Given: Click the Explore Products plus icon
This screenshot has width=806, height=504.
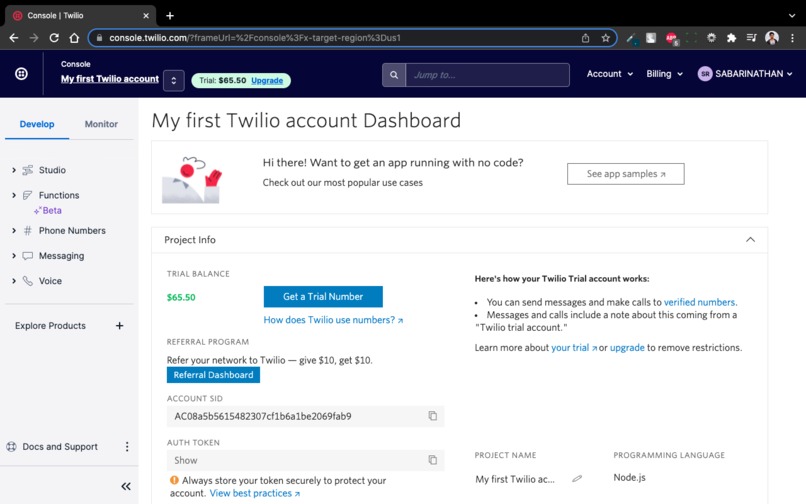Looking at the screenshot, I should tap(119, 326).
